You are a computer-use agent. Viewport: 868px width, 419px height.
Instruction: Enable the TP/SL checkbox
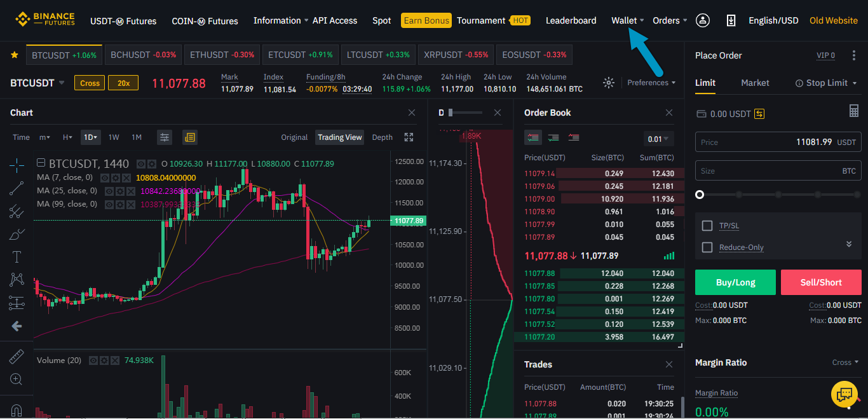[x=707, y=226]
